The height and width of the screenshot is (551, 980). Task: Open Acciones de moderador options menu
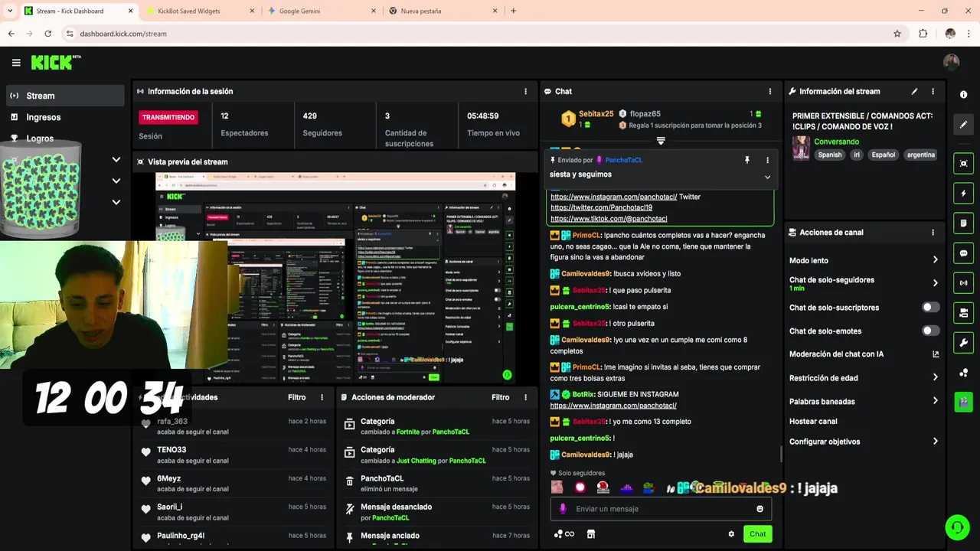pyautogui.click(x=525, y=397)
